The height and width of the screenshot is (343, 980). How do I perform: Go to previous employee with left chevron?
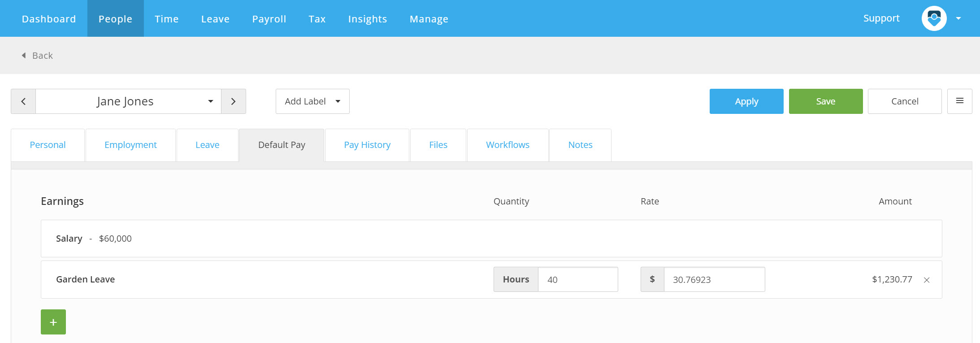23,101
